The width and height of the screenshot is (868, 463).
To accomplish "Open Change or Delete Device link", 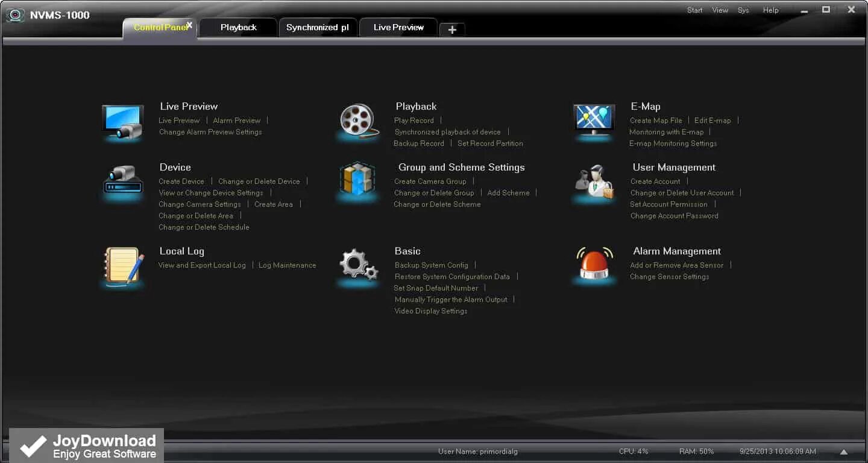I will tap(259, 181).
